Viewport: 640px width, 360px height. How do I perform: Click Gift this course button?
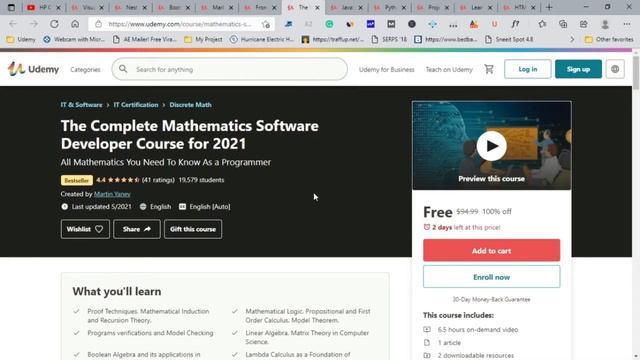tap(193, 229)
